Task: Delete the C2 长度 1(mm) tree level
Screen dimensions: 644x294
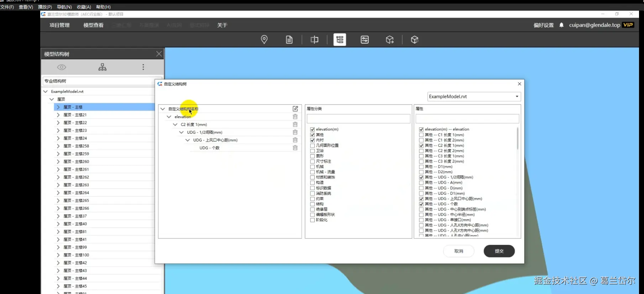Action: click(x=295, y=124)
